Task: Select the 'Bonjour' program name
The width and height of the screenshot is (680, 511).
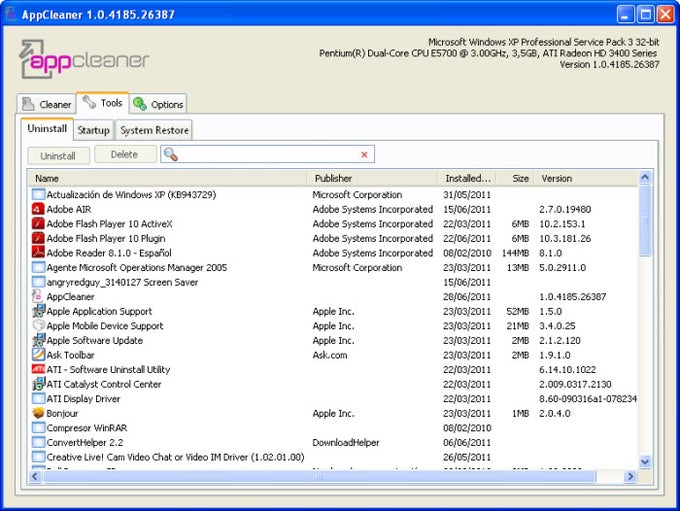Action: (x=62, y=413)
